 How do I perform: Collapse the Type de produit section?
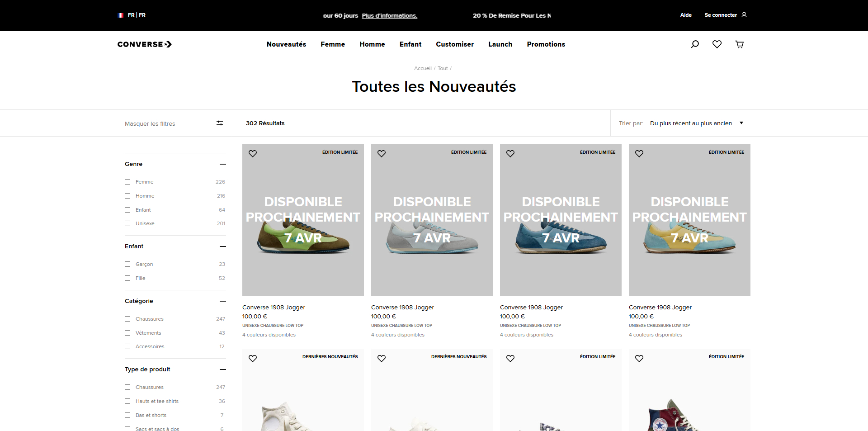click(222, 369)
